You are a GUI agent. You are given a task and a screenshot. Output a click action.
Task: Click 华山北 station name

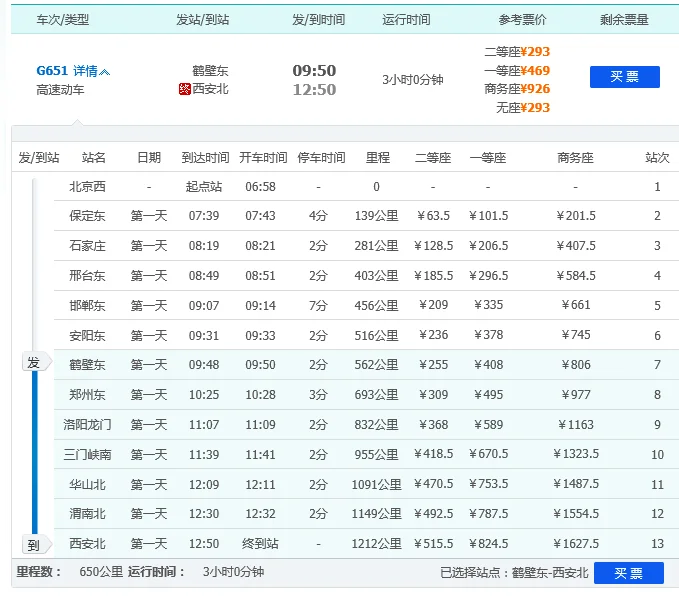tap(87, 484)
